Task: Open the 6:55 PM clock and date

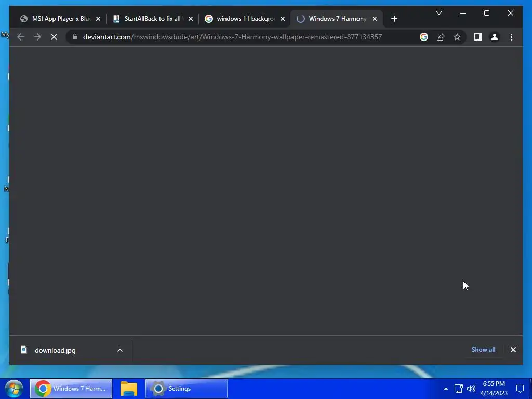Action: (494, 389)
